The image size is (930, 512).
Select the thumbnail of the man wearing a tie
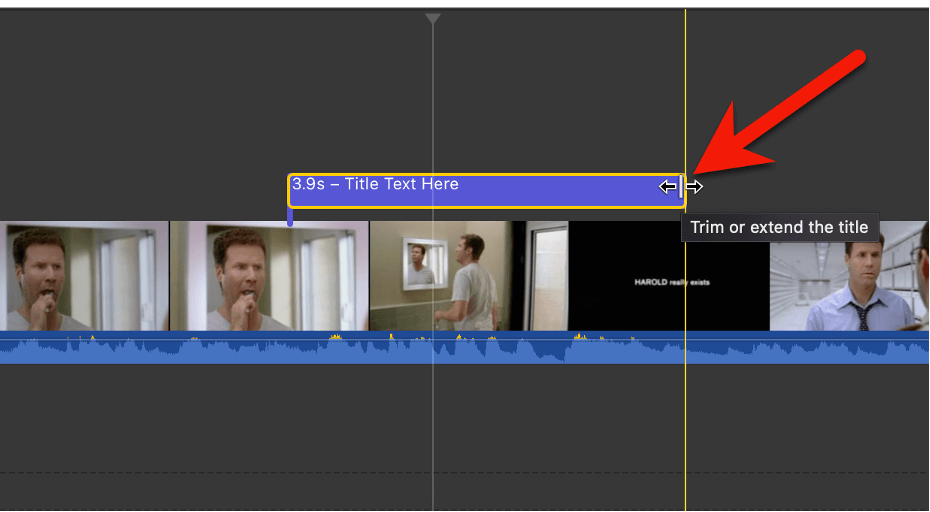(849, 276)
